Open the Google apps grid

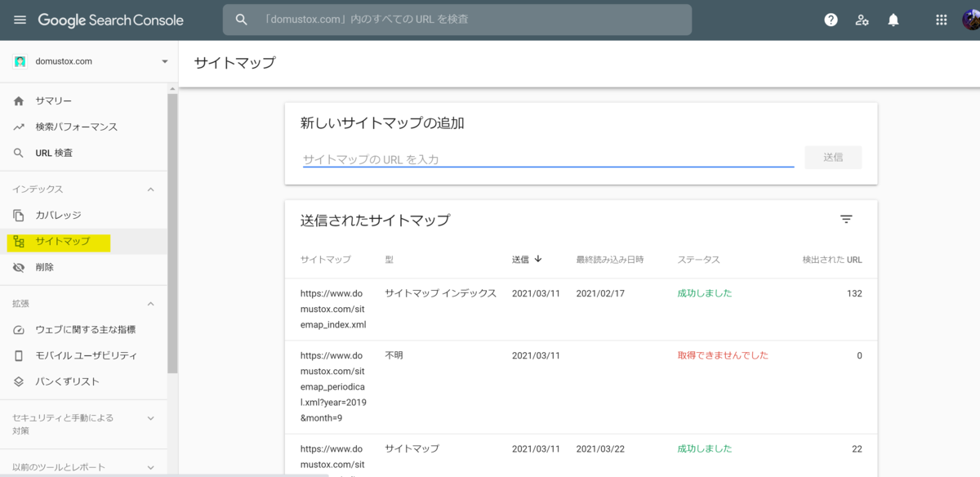(x=941, y=20)
